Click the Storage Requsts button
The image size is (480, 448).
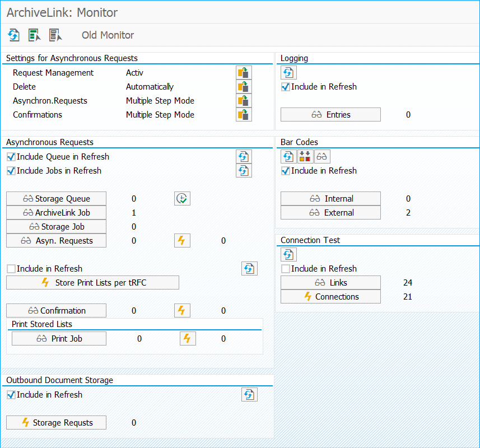tap(57, 423)
